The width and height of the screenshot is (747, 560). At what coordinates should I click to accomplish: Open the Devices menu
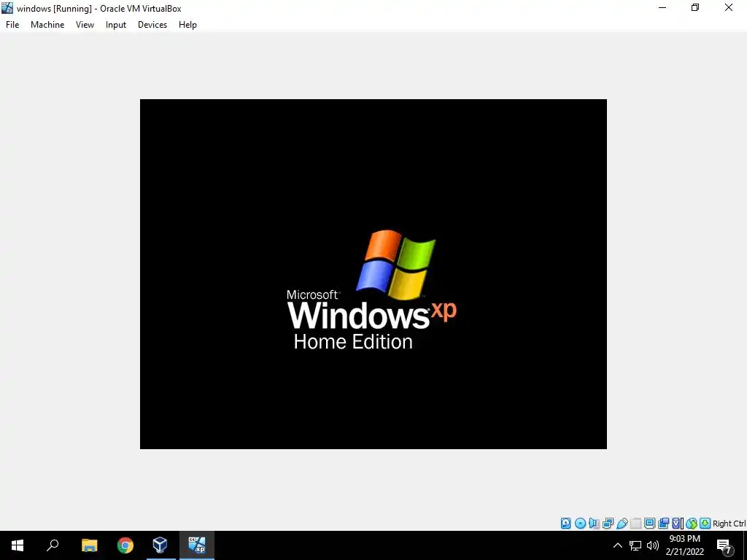tap(152, 25)
